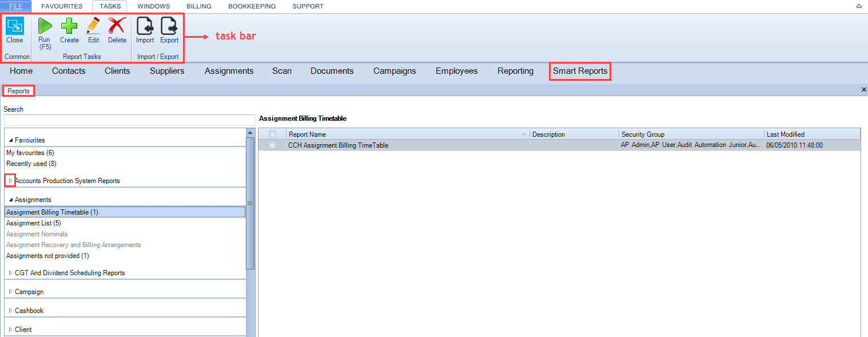
Task: Collapse the Assignments report group
Action: click(x=11, y=200)
